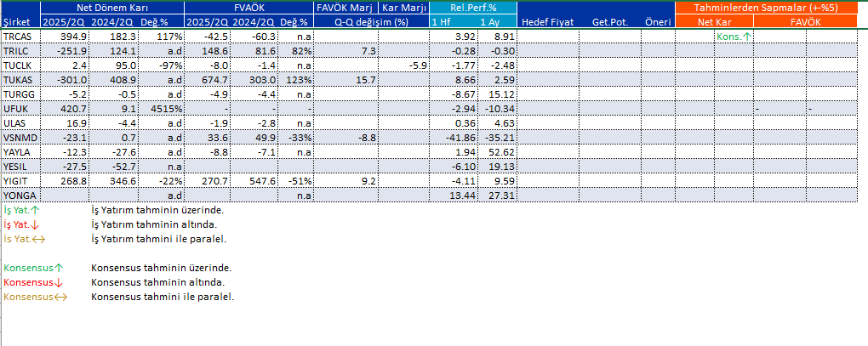Select the Get.Pot. column header
Screen dimensions: 868x346
tap(609, 21)
